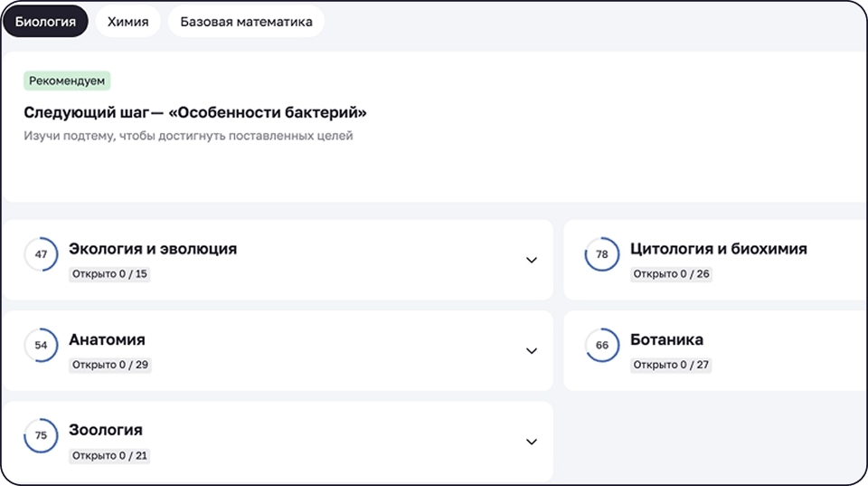Click the Открыто 0 / 26 label
The image size is (868, 486).
[x=671, y=274]
